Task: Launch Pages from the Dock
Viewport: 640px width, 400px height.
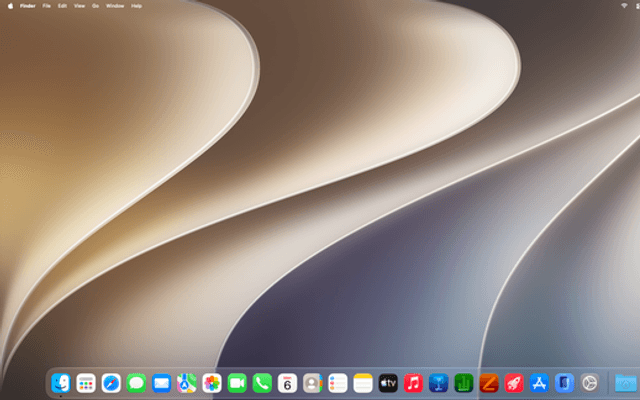Action: tap(489, 383)
